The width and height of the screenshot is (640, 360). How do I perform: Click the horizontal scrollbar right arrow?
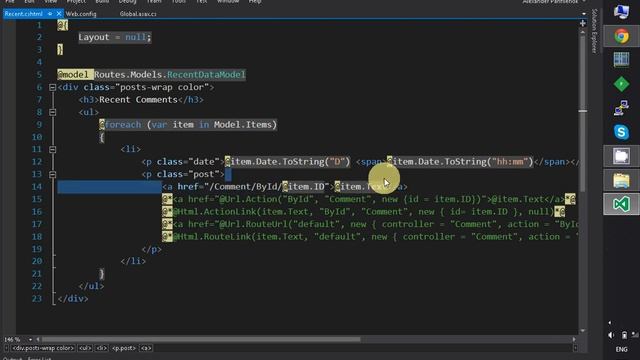[574, 340]
